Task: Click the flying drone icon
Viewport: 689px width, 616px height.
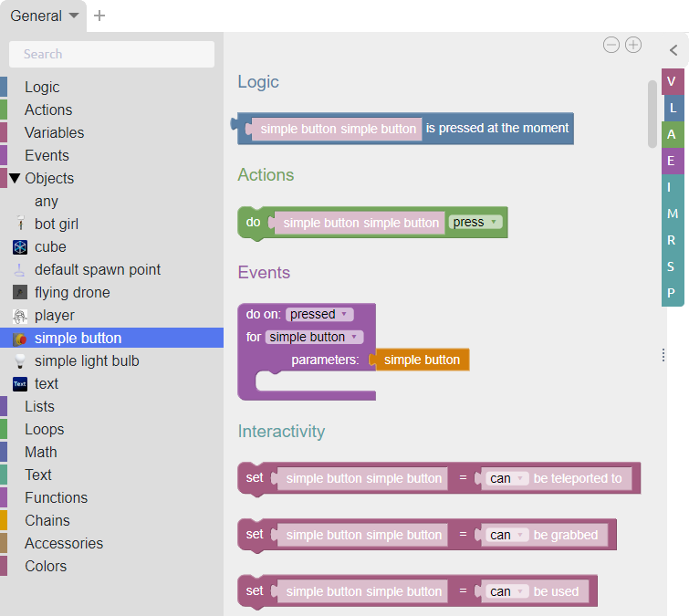Action: [x=20, y=292]
